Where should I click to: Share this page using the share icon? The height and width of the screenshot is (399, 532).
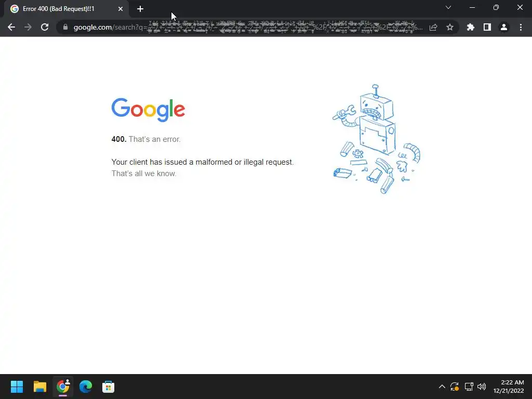coord(433,27)
